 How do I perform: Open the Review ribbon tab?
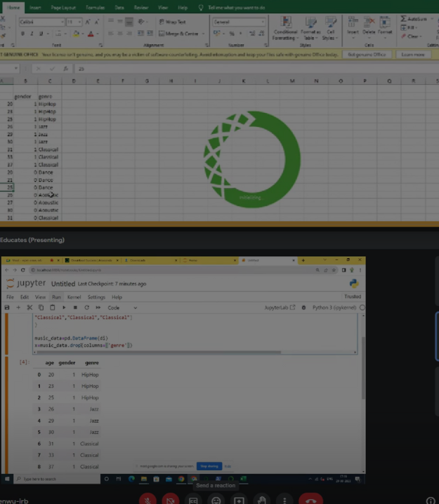[x=141, y=8]
